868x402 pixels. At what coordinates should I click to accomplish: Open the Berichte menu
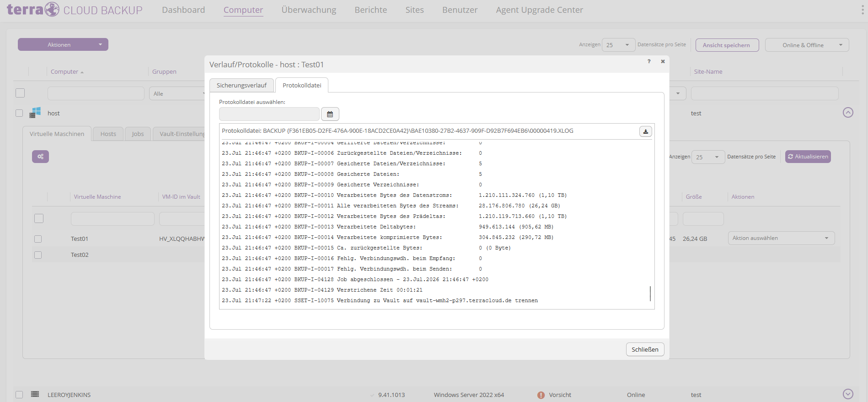[x=371, y=10]
